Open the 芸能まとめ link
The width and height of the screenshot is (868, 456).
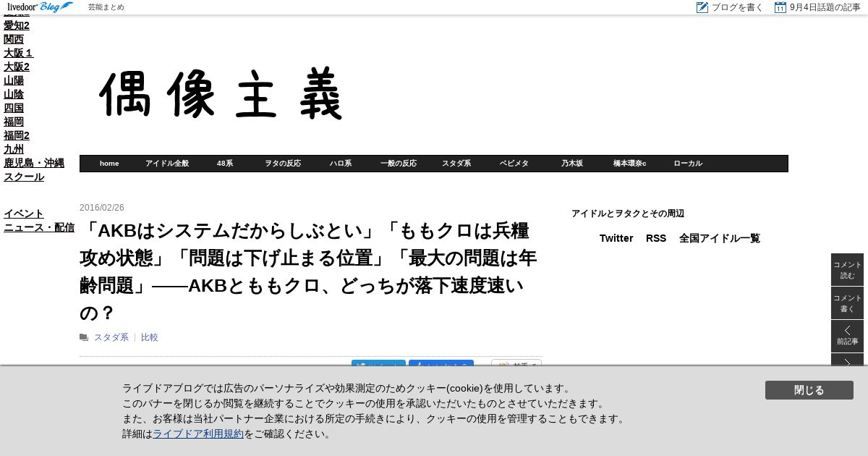(106, 7)
